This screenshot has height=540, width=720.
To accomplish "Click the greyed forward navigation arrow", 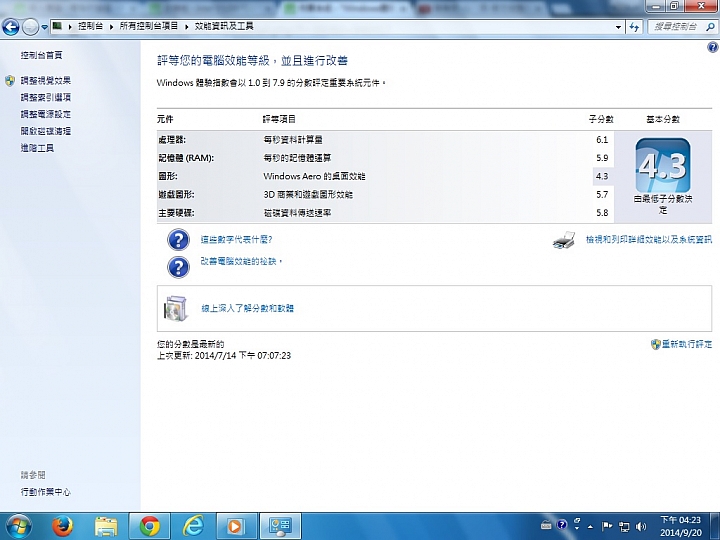I will pyautogui.click(x=30, y=27).
